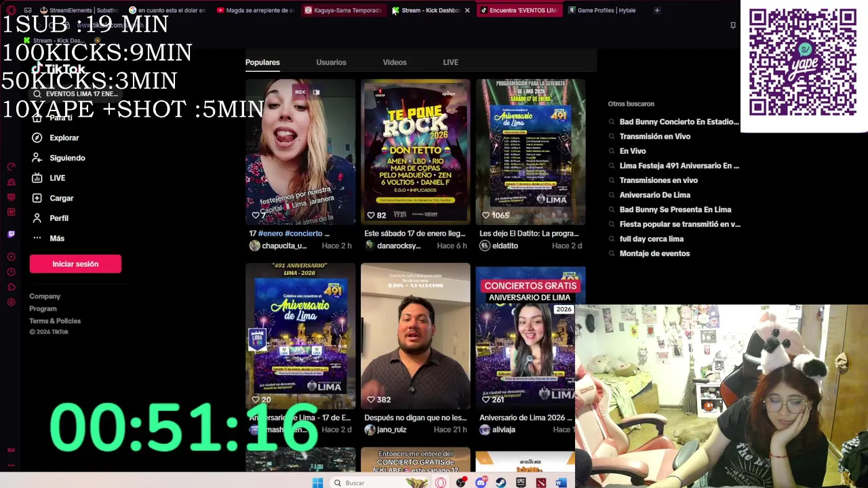Open eldatito user profile link

click(x=505, y=245)
